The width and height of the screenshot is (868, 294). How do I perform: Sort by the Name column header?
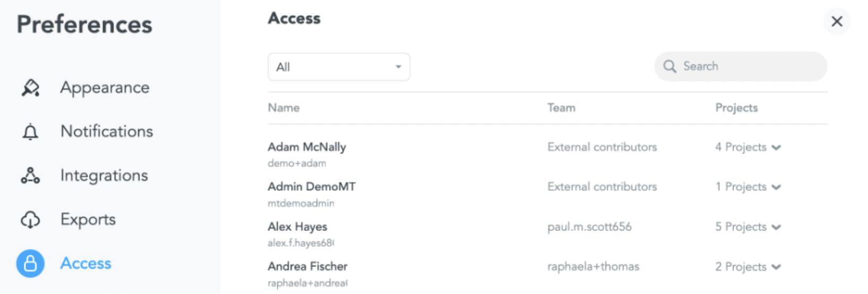[x=284, y=108]
